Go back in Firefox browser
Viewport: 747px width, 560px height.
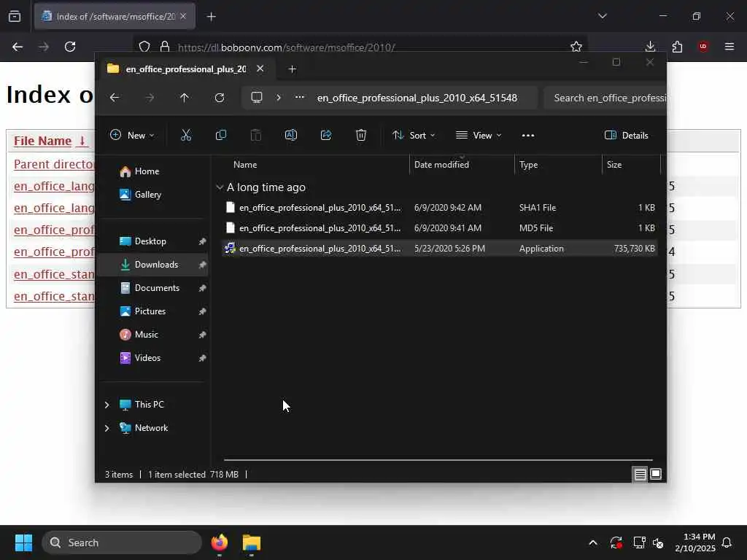tap(18, 47)
